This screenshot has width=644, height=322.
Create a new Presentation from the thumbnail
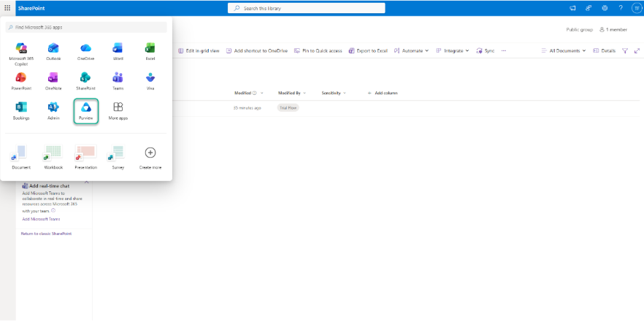(85, 156)
